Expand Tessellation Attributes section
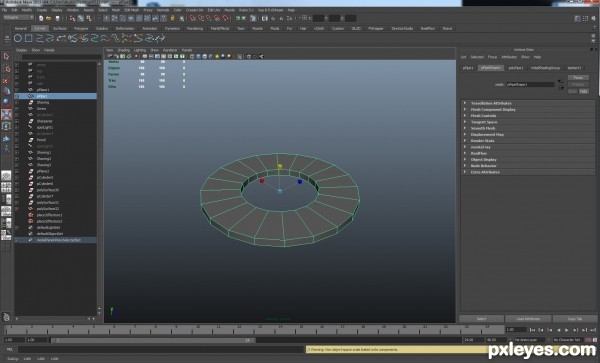 pyautogui.click(x=528, y=103)
